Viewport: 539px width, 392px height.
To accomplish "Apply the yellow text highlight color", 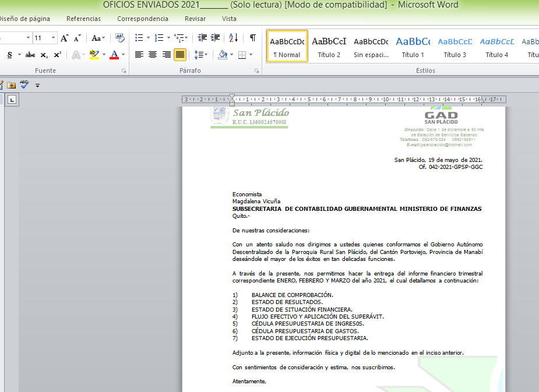I will click(93, 55).
